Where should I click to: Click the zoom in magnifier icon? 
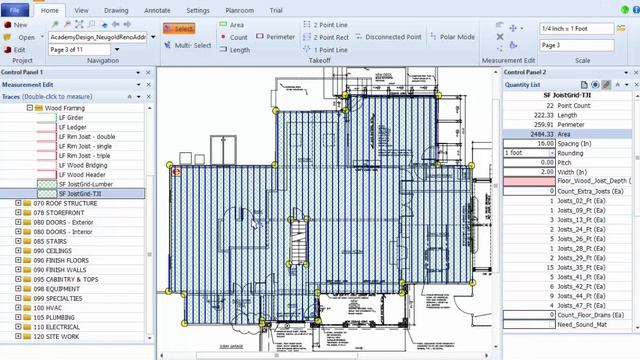pos(55,24)
